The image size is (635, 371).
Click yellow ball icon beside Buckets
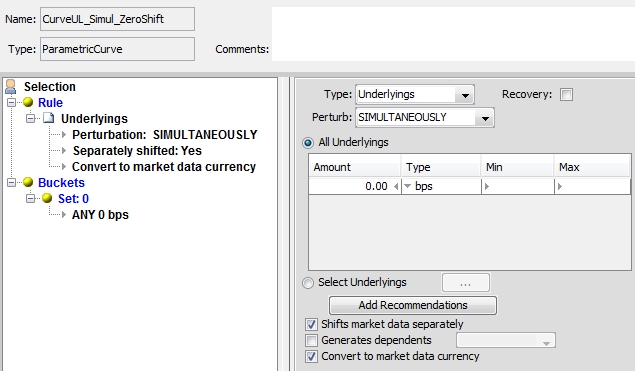click(x=28, y=182)
